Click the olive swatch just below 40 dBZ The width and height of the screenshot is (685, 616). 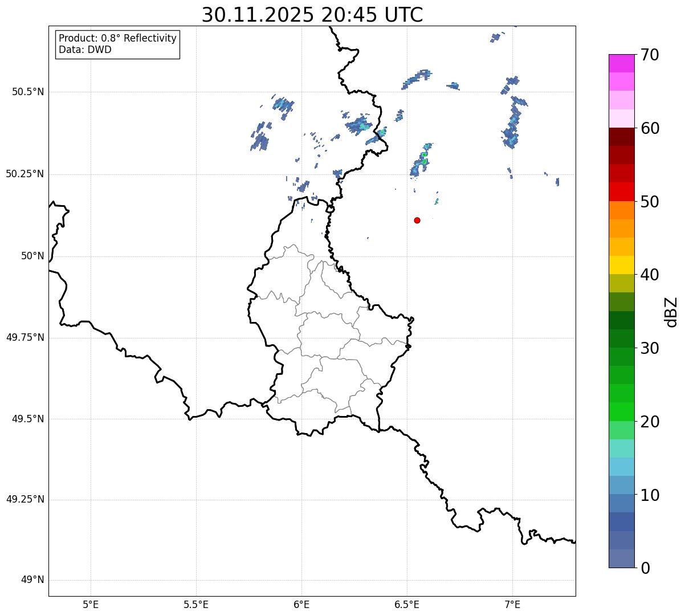[x=621, y=283]
